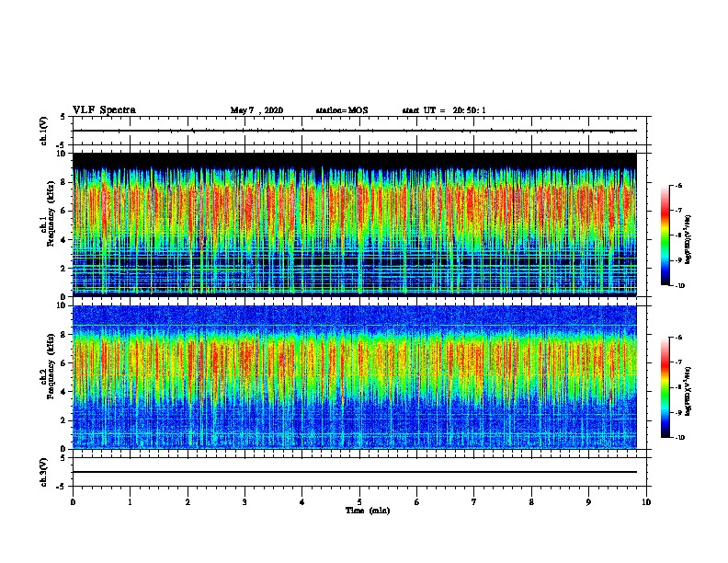Click the ch.1 color scale "-10" label
Viewport: 728px width, 563px height.
pos(679,285)
